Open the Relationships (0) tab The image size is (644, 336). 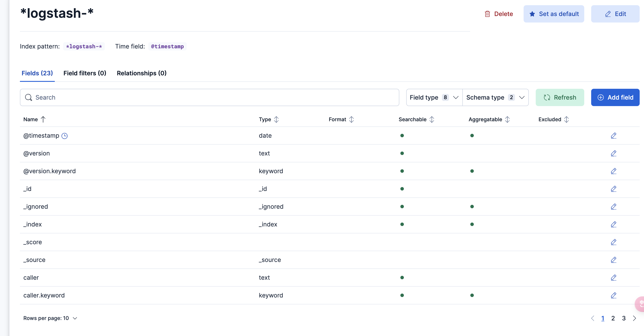point(141,73)
